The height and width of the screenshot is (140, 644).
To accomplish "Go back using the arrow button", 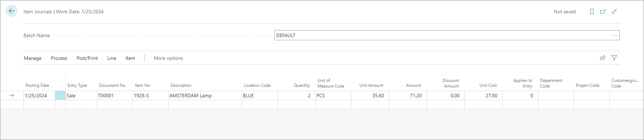I will [12, 11].
